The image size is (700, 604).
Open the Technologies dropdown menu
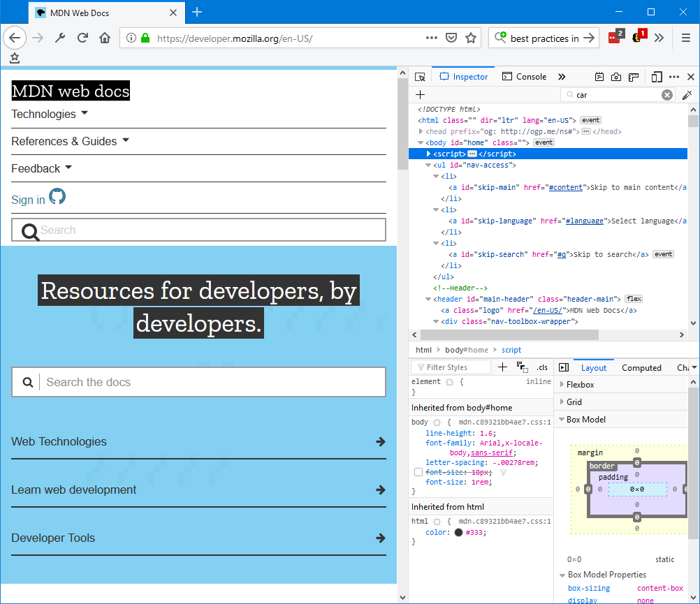[x=50, y=114]
